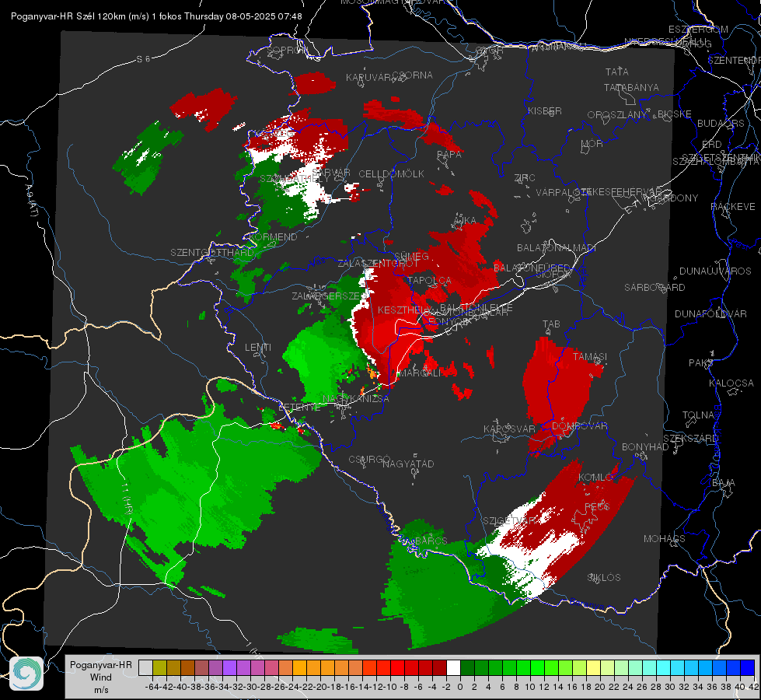Pick the pale yellow legend swatch near 18
This screenshot has height=700, width=761.
point(594,667)
